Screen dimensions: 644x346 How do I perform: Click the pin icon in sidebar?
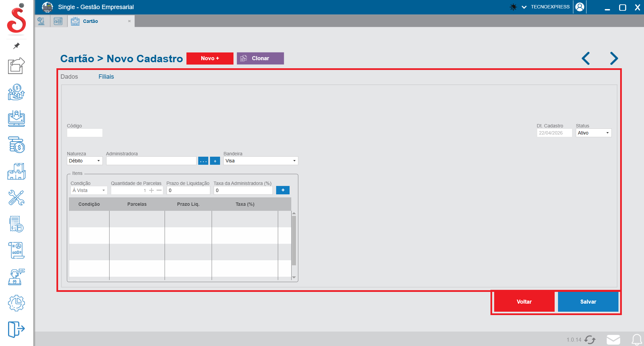pyautogui.click(x=16, y=46)
